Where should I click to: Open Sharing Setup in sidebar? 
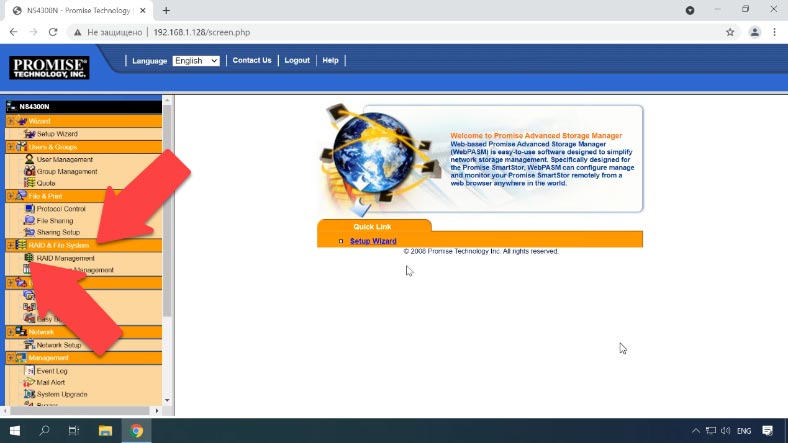[58, 233]
